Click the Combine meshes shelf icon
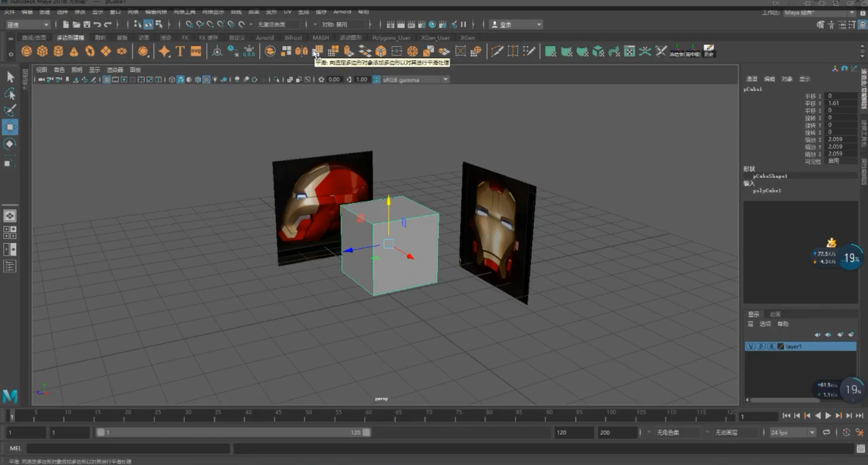 270,51
